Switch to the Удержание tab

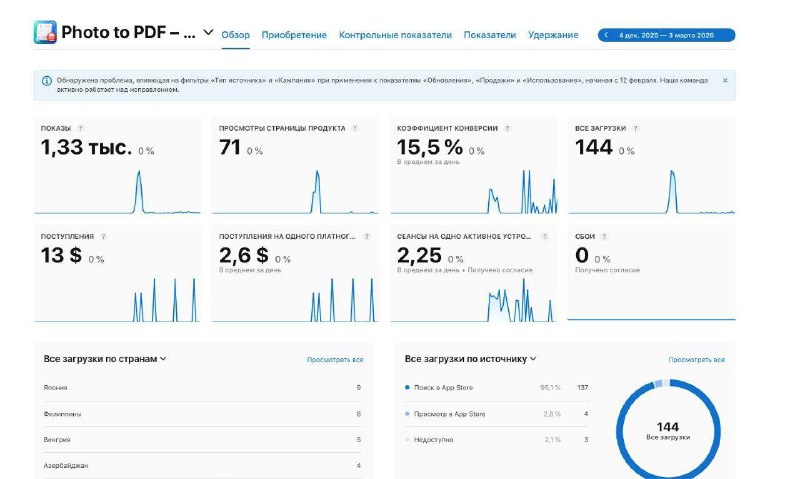(553, 35)
